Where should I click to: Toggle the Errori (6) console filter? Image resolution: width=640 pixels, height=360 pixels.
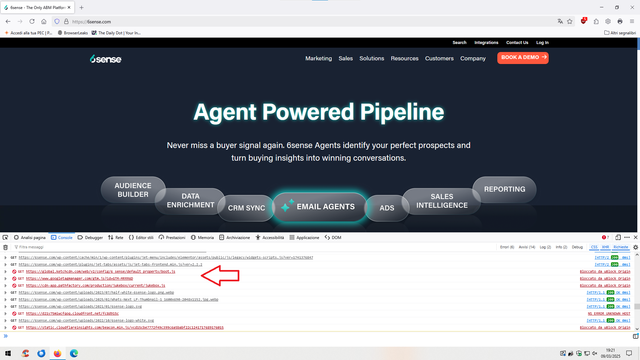click(507, 247)
